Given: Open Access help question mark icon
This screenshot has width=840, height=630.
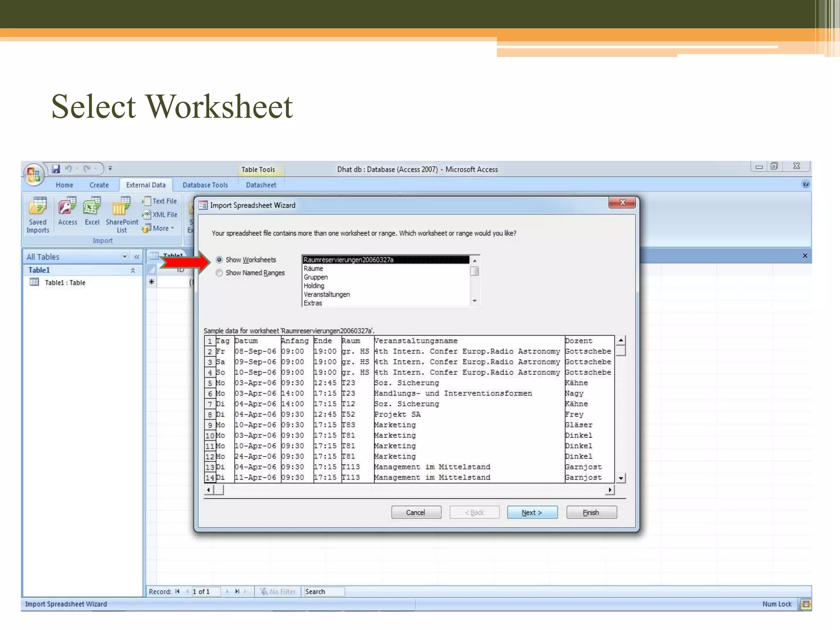Looking at the screenshot, I should (x=805, y=184).
